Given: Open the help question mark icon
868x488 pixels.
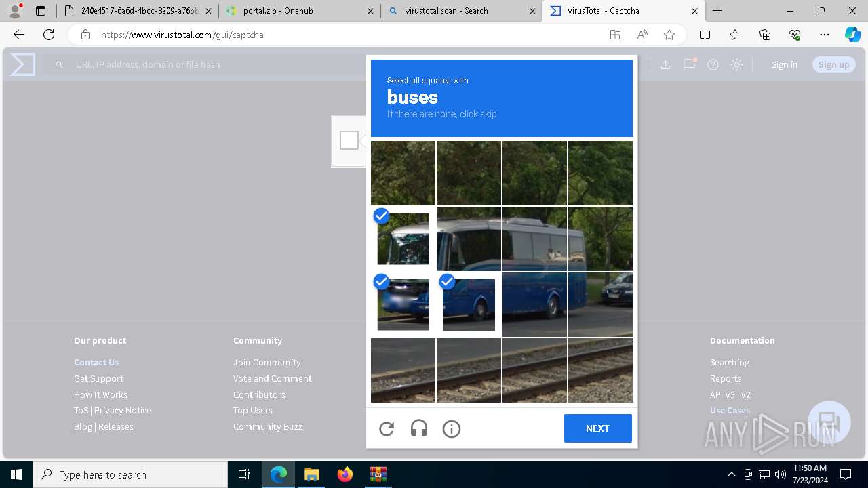Looking at the screenshot, I should click(x=713, y=64).
